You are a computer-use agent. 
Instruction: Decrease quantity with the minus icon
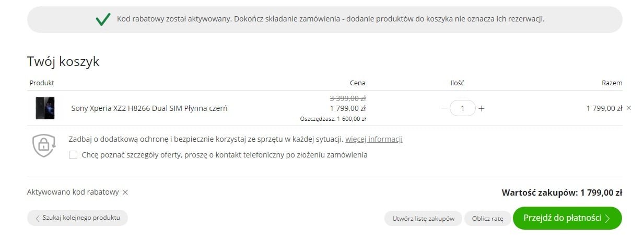(x=444, y=108)
